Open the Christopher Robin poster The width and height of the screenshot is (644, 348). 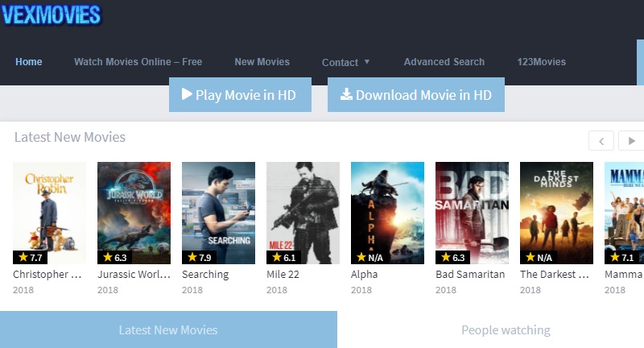click(49, 213)
